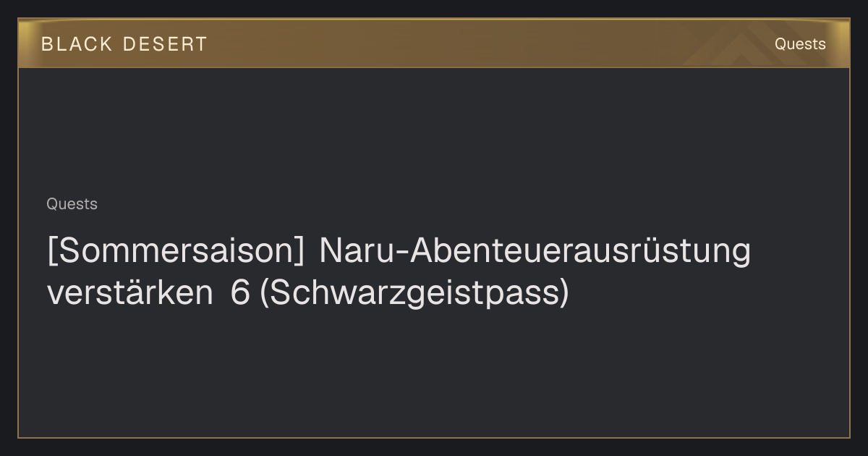The image size is (868, 456).
Task: Click the dark card area right of the title
Action: pos(799,272)
